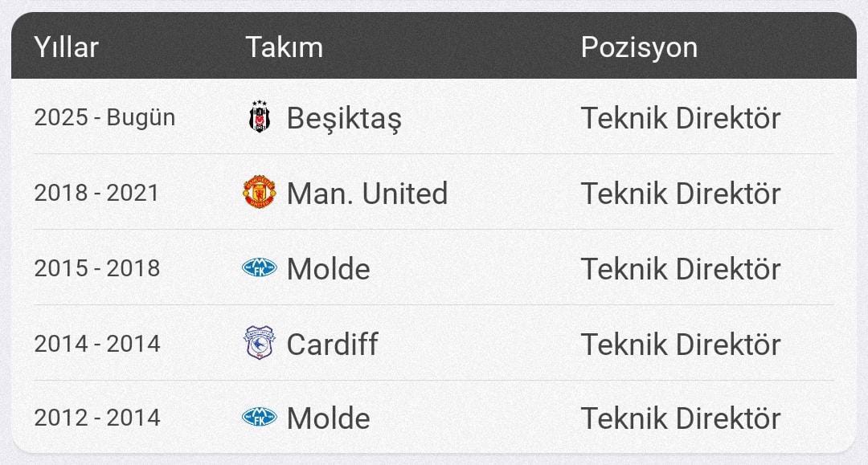Select the 2025 - Bugün years cell

pyautogui.click(x=104, y=117)
